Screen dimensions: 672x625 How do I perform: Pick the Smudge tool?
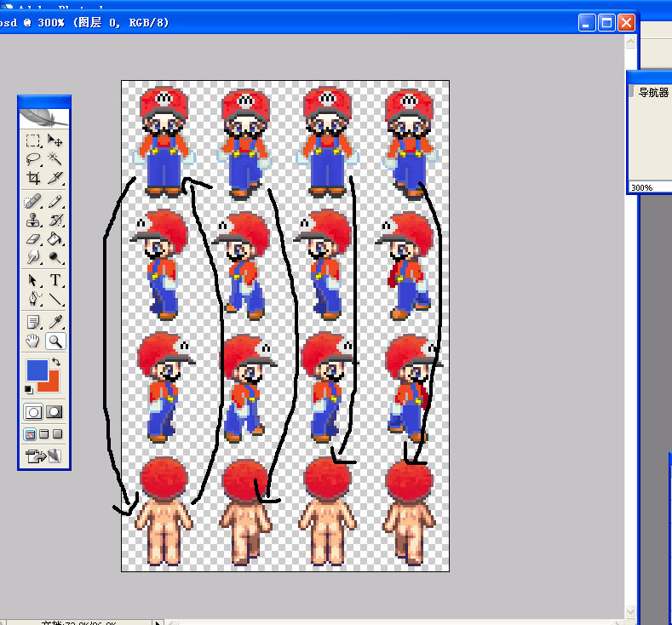click(x=33, y=257)
